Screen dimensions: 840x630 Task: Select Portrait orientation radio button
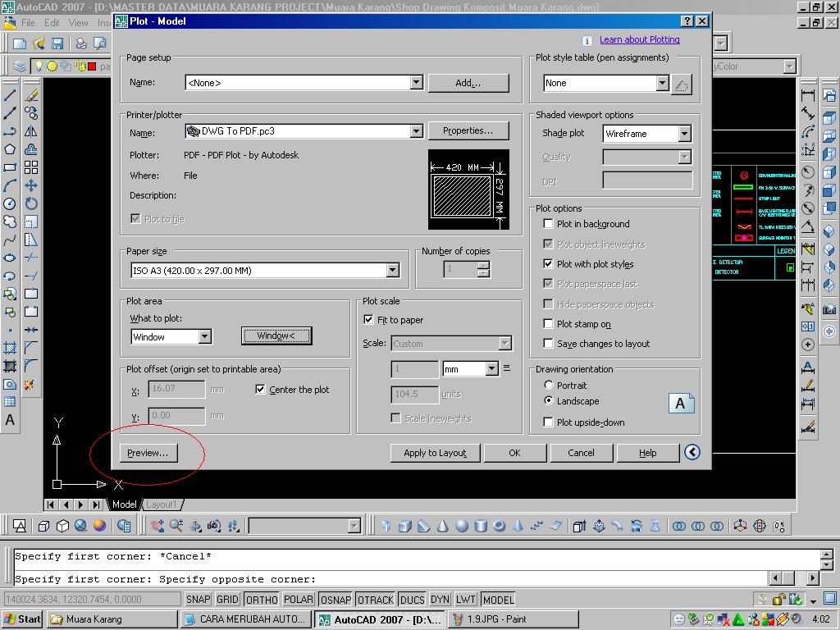(549, 385)
